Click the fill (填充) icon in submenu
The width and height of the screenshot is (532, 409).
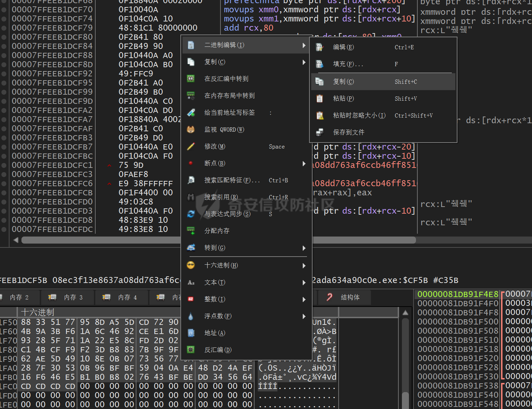pyautogui.click(x=320, y=64)
